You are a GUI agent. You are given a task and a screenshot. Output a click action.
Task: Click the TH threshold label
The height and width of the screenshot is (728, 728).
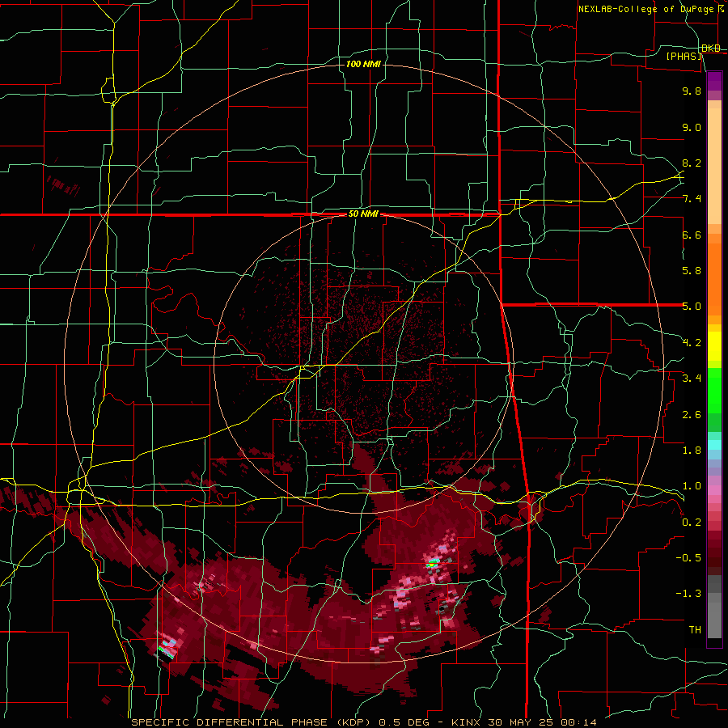pyautogui.click(x=695, y=630)
